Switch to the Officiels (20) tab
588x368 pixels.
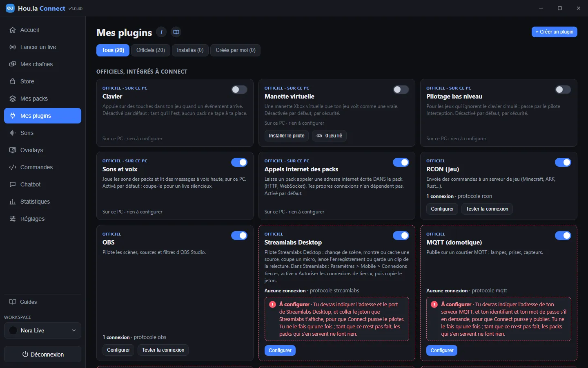click(151, 50)
